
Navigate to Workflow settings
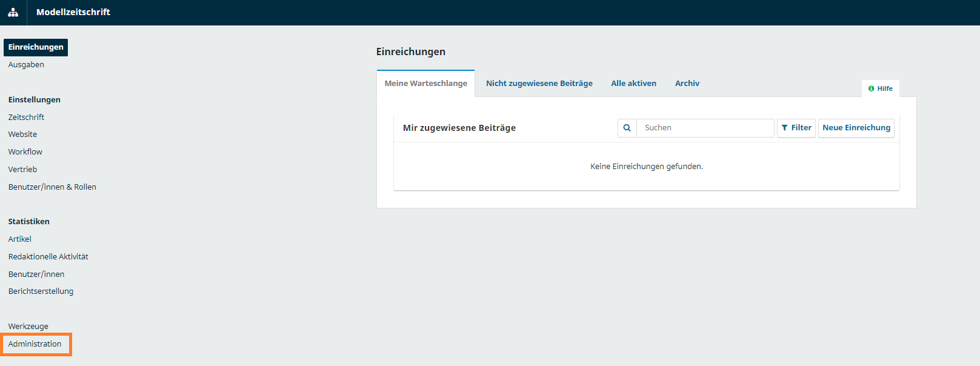pyautogui.click(x=25, y=152)
